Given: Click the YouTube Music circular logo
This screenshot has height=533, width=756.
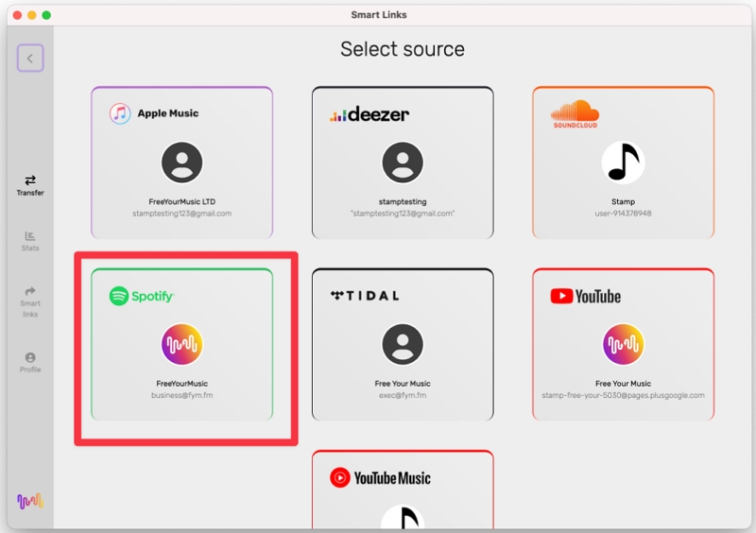Looking at the screenshot, I should coord(340,477).
